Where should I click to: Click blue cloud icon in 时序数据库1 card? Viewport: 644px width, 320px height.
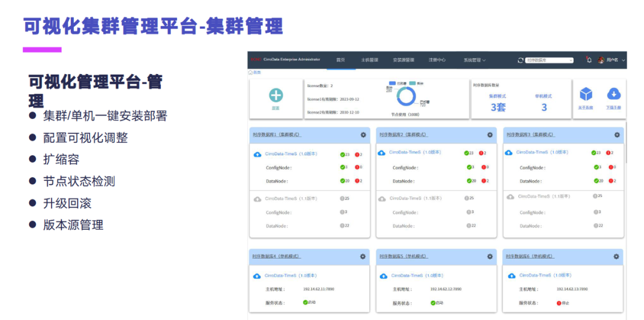pyautogui.click(x=257, y=154)
